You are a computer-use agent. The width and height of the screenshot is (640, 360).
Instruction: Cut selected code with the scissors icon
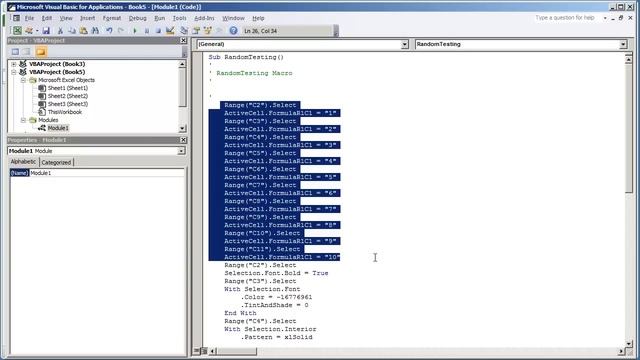pyautogui.click(x=60, y=31)
